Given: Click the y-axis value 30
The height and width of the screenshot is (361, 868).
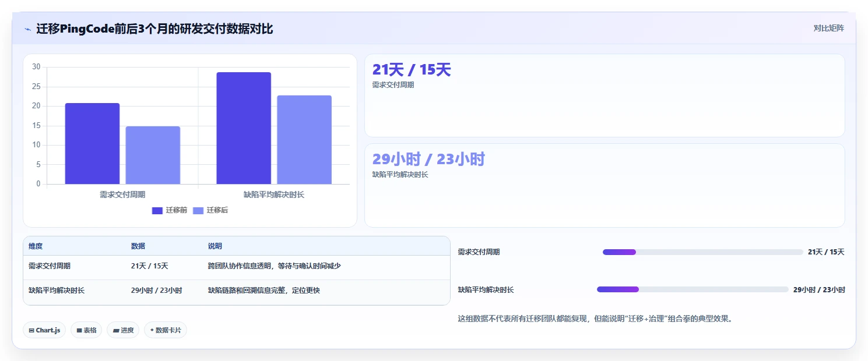Looking at the screenshot, I should (36, 67).
